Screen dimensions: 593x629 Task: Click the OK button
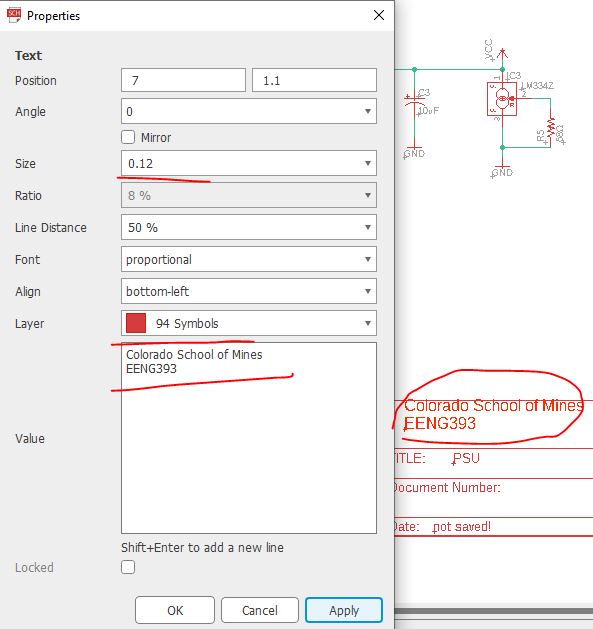pos(175,610)
